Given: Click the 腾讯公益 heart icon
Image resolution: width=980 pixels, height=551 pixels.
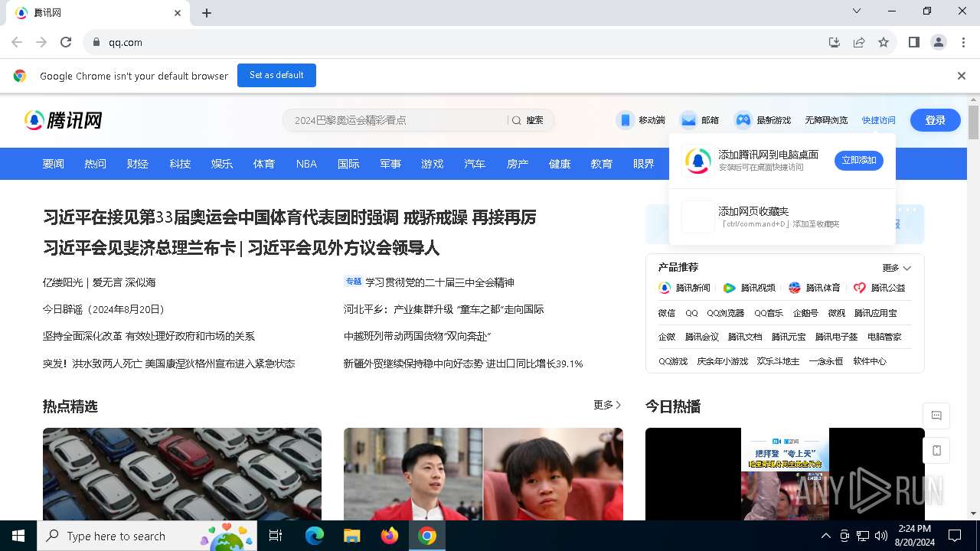Looking at the screenshot, I should pyautogui.click(x=860, y=288).
